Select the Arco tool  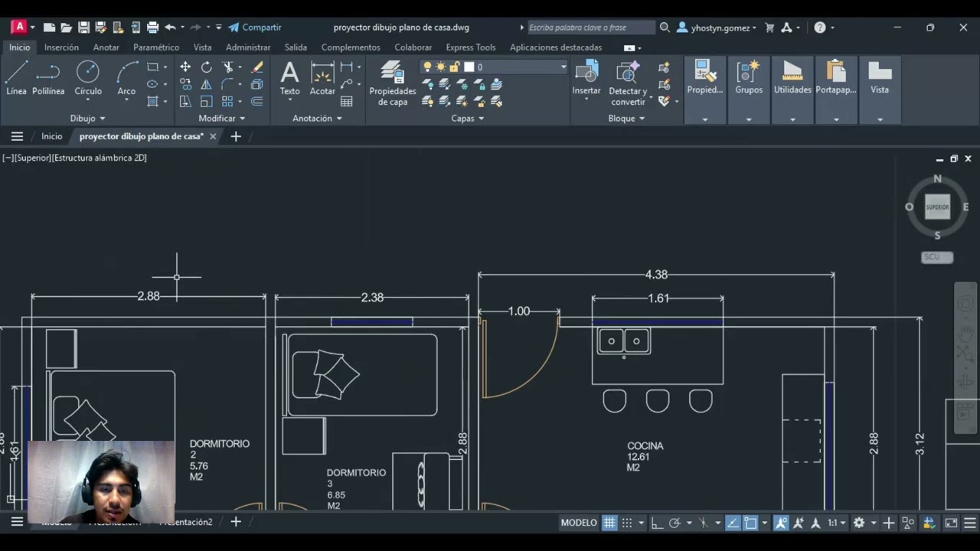[x=126, y=79]
